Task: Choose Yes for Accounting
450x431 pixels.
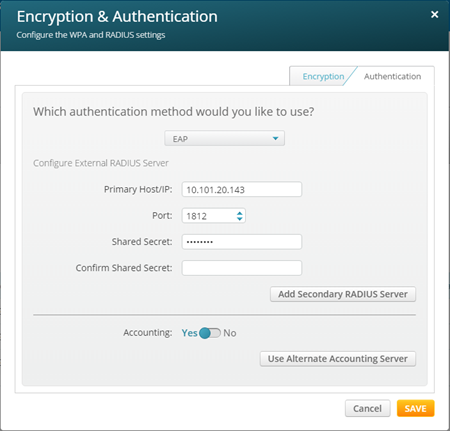Action: (189, 333)
